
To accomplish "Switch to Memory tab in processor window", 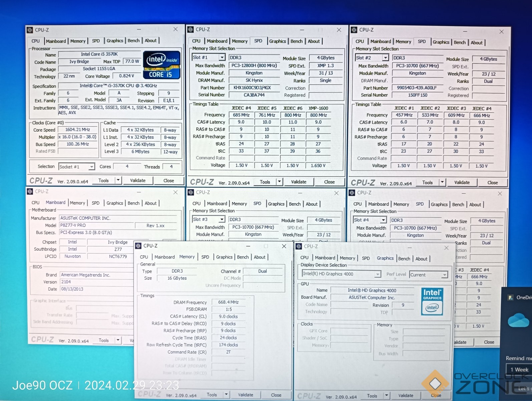I will (78, 41).
